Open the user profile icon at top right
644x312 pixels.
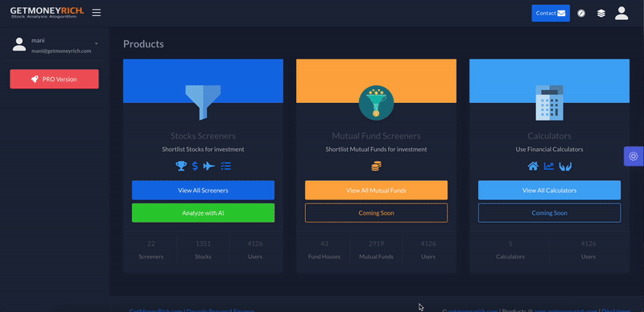621,13
